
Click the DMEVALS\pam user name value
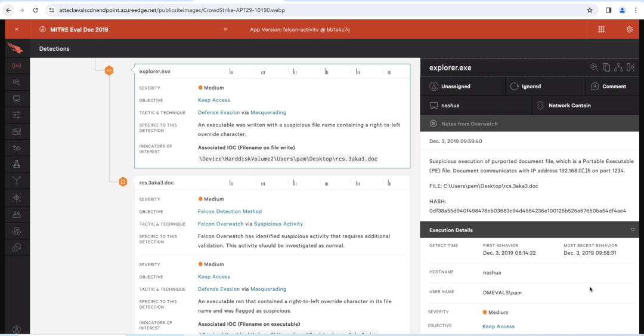click(502, 293)
